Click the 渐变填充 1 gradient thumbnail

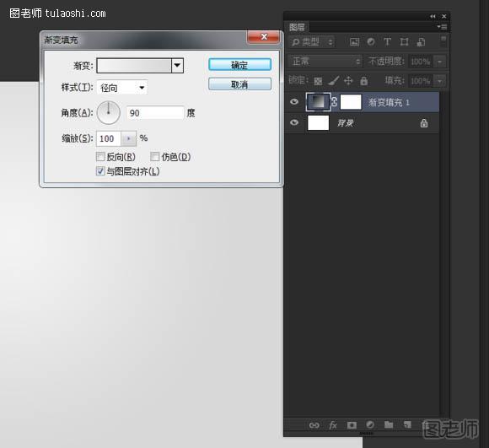point(318,102)
